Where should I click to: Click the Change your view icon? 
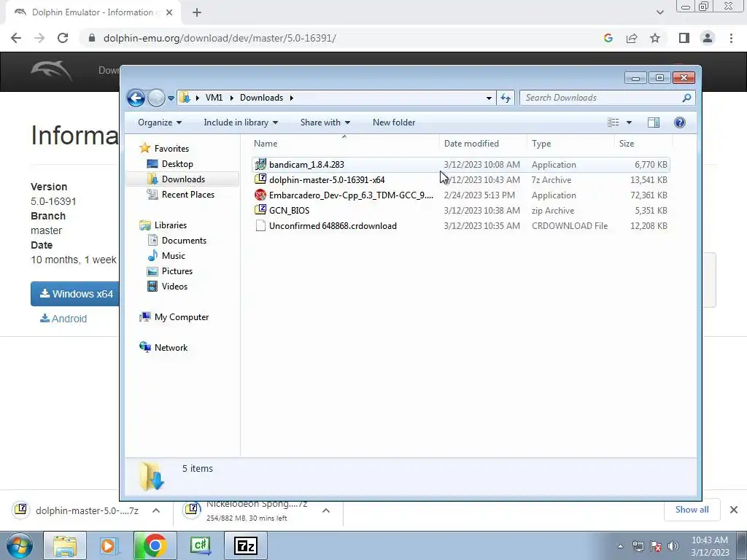click(614, 122)
